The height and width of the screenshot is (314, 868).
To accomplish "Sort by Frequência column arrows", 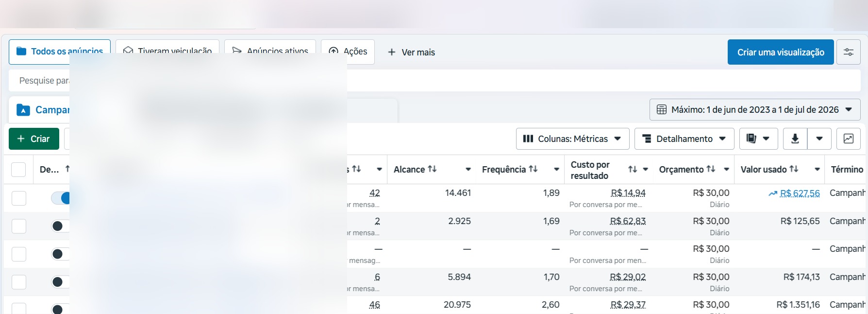I will [x=533, y=169].
